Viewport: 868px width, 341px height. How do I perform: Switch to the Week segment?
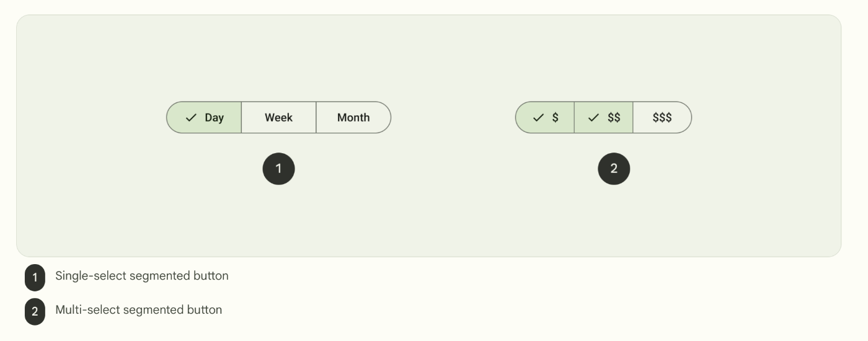(278, 118)
